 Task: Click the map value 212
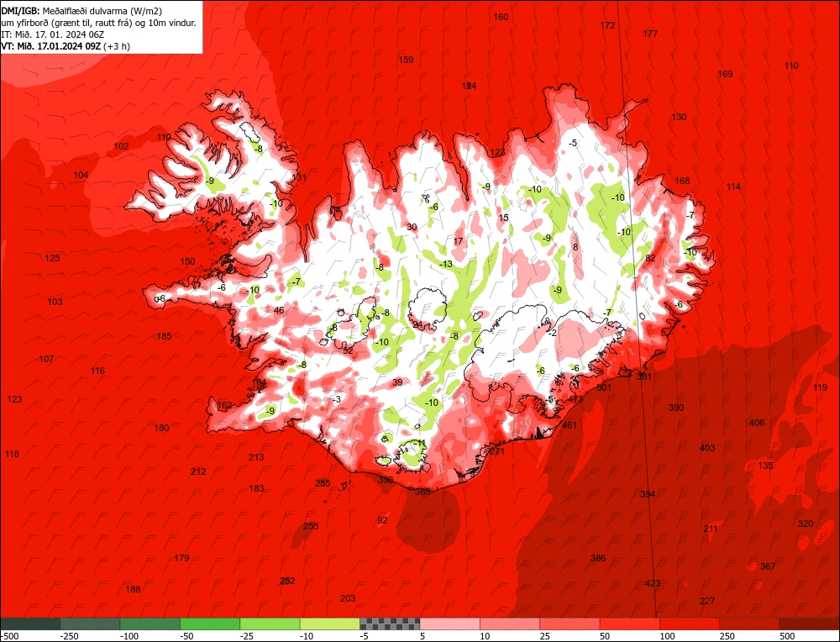[x=198, y=471]
